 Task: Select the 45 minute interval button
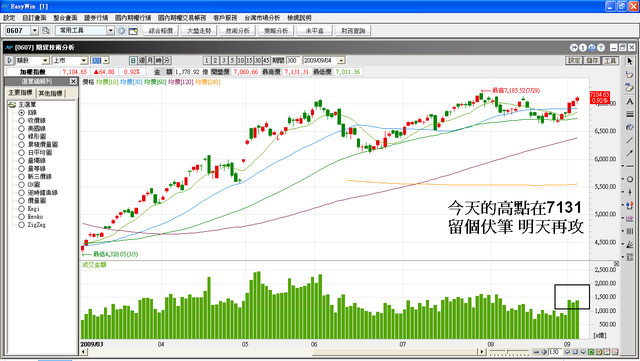266,60
